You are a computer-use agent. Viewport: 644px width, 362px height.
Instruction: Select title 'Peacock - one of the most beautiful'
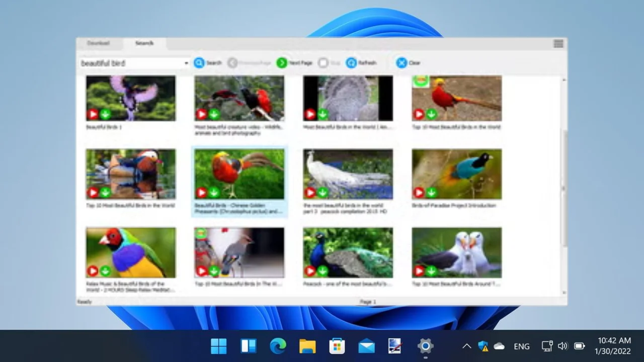point(348,284)
